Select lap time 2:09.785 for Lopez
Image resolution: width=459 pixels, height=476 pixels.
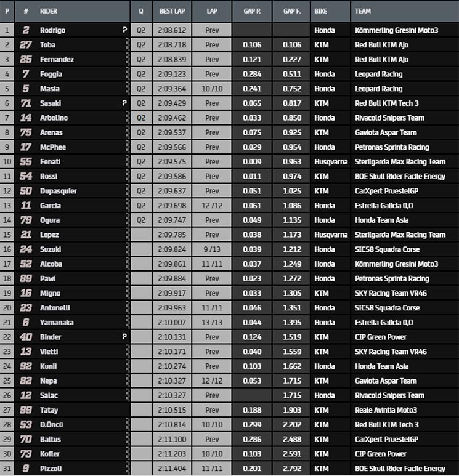coord(172,235)
